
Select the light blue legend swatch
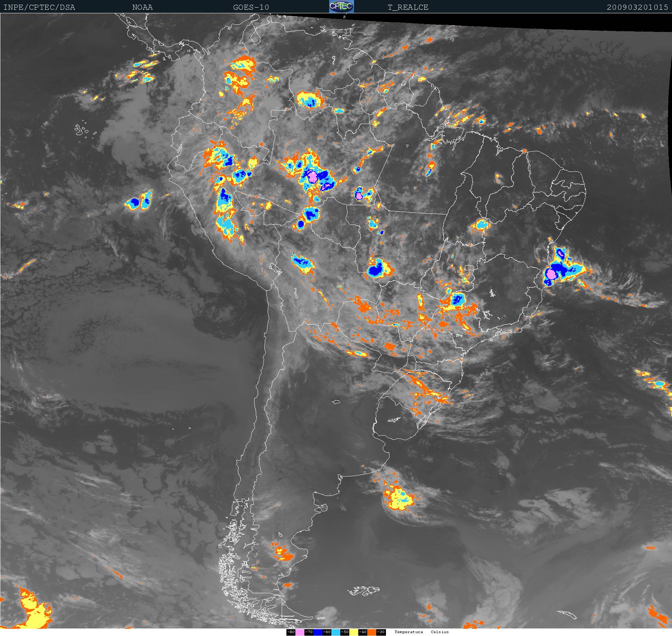click(x=336, y=632)
